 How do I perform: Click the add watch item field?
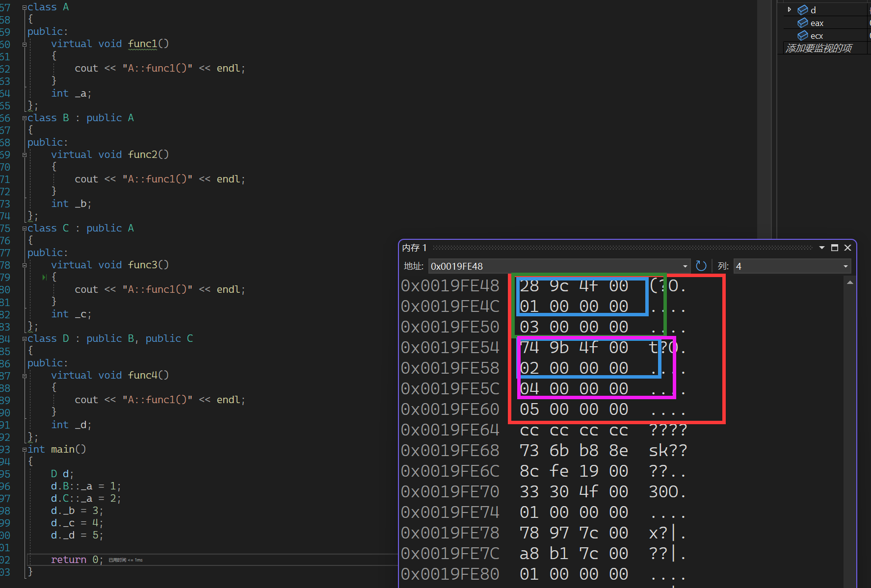[819, 48]
